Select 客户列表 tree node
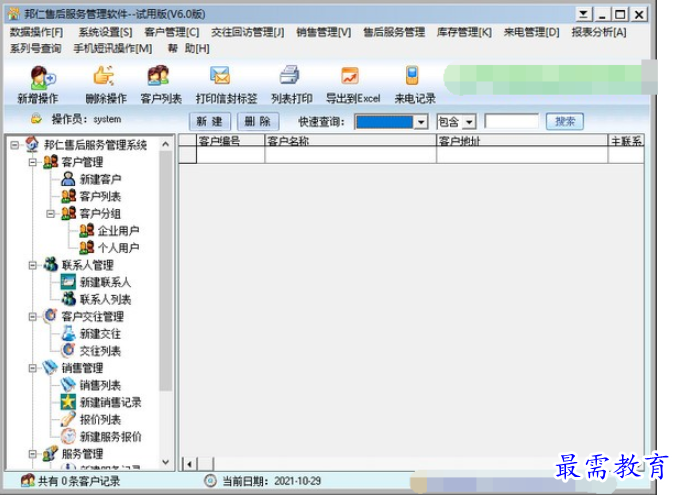Image resolution: width=677 pixels, height=498 pixels. tap(100, 197)
